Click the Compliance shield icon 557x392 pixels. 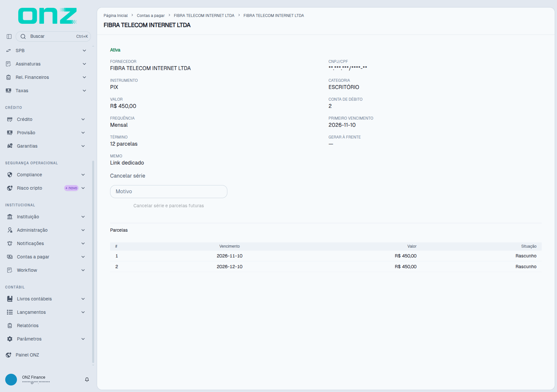click(x=10, y=175)
